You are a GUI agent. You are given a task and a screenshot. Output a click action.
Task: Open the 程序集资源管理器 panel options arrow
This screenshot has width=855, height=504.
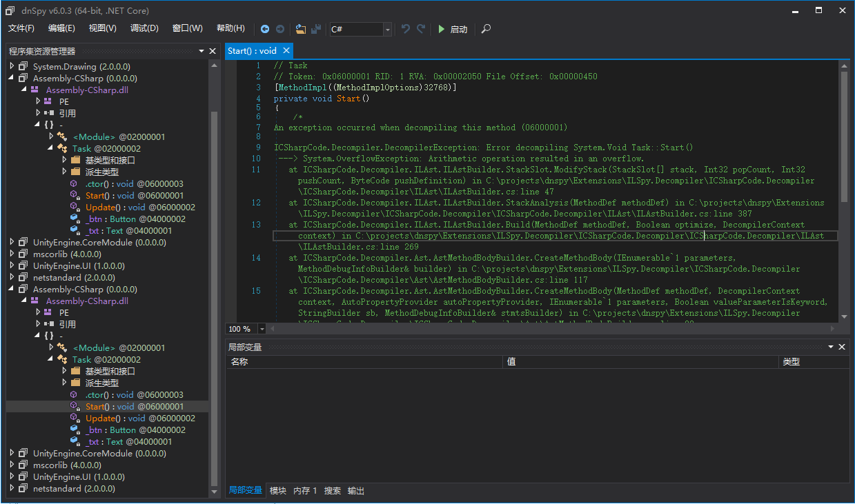pos(202,51)
